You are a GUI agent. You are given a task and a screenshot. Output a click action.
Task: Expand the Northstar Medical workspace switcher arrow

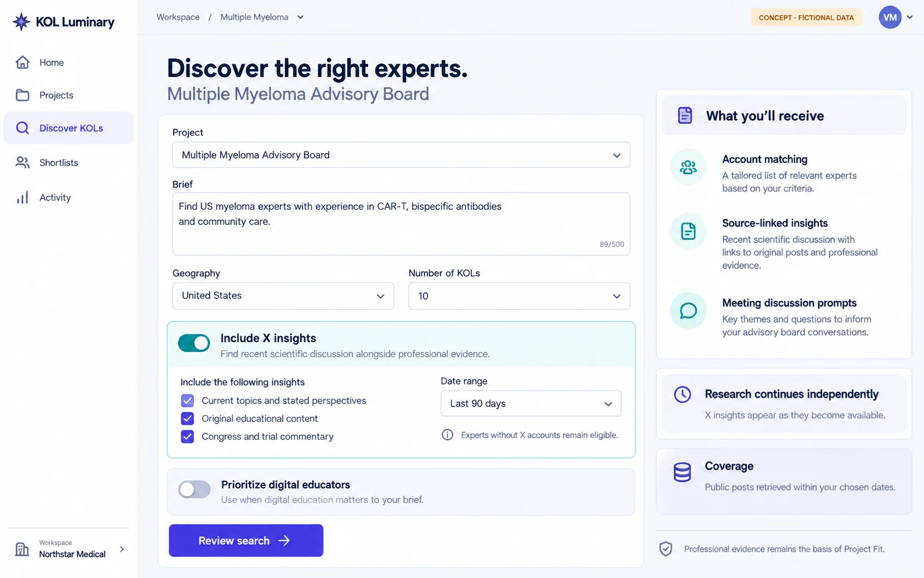pyautogui.click(x=122, y=549)
